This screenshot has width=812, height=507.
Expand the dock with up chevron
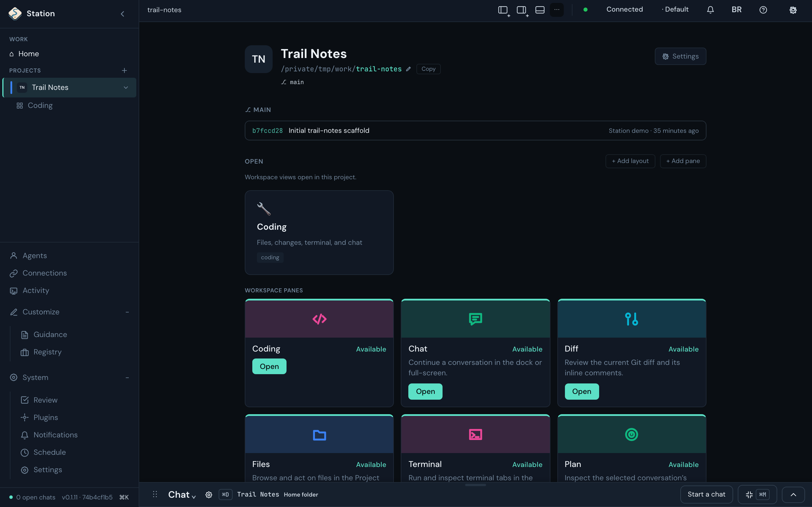click(x=793, y=495)
